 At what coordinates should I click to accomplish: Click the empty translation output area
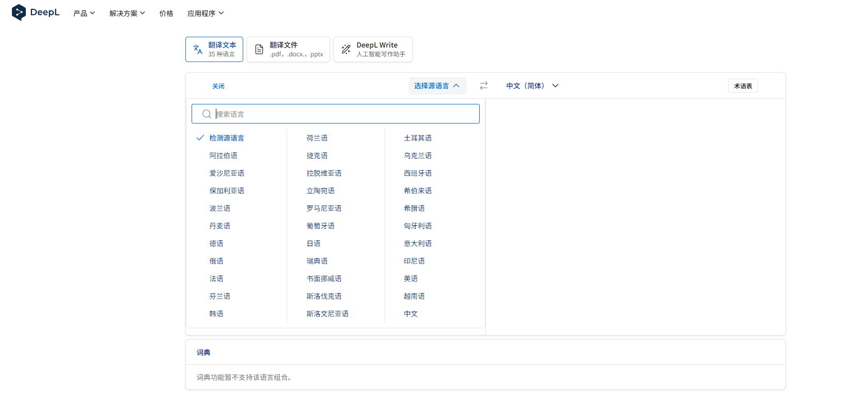coord(636,217)
